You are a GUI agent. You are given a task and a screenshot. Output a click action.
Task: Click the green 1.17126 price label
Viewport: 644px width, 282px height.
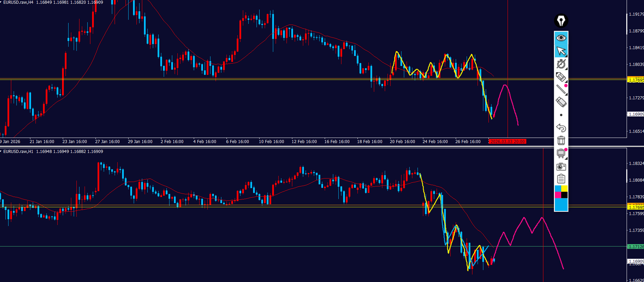click(x=636, y=246)
